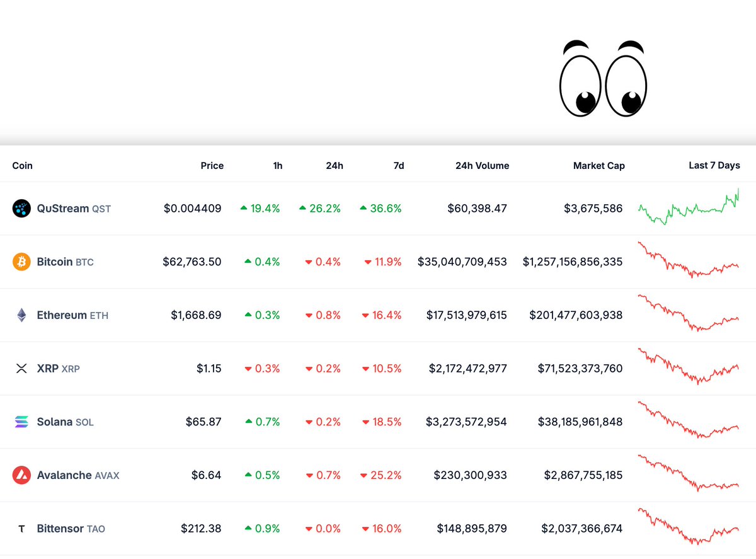The image size is (756, 559).
Task: Click Ethereum market cap $201,477,603,938
Action: point(576,315)
